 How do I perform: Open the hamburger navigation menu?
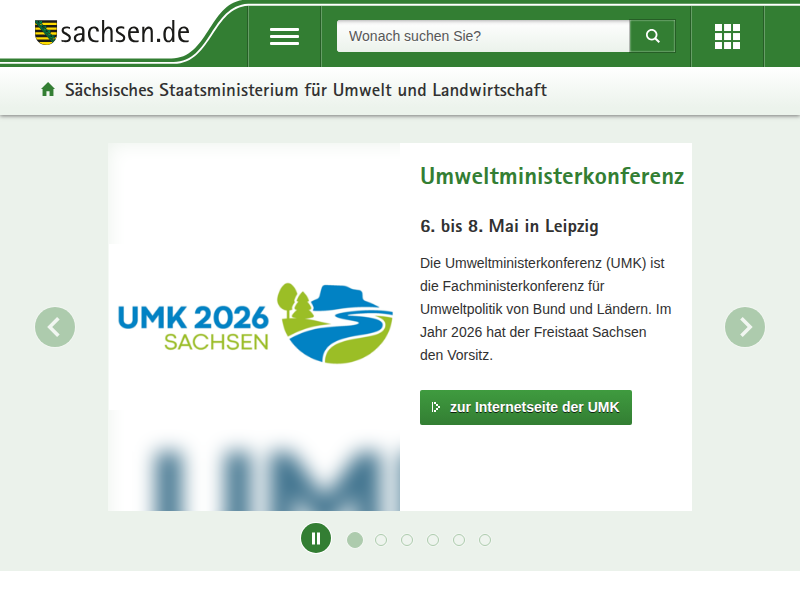pyautogui.click(x=284, y=36)
